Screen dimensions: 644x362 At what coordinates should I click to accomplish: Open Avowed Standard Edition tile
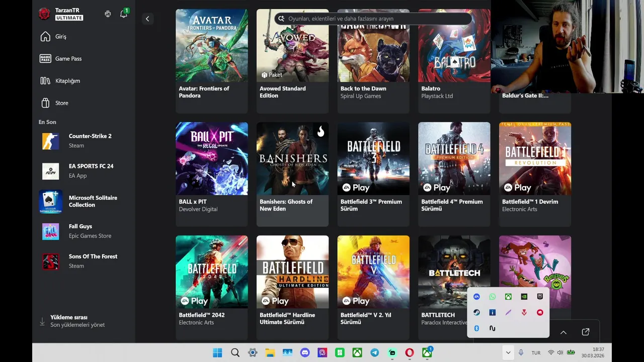(x=292, y=61)
